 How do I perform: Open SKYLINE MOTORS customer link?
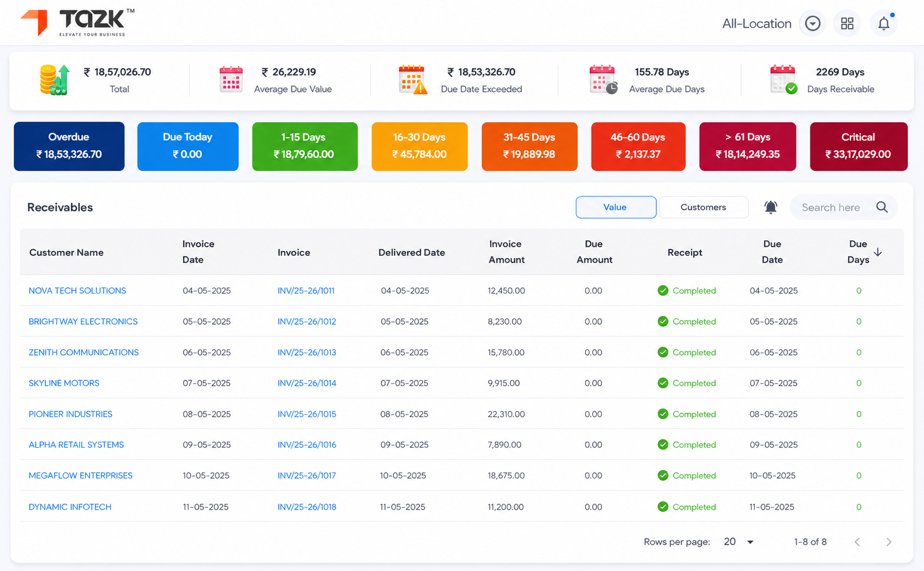click(x=64, y=383)
